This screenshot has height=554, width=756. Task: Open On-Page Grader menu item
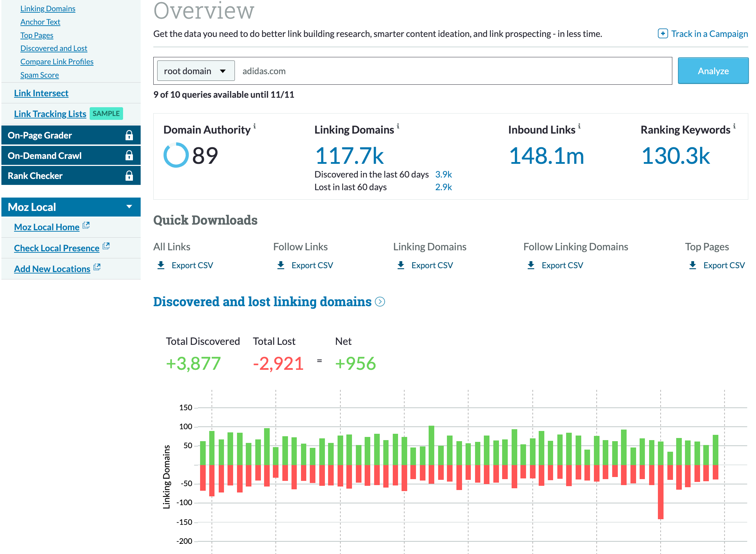point(71,135)
